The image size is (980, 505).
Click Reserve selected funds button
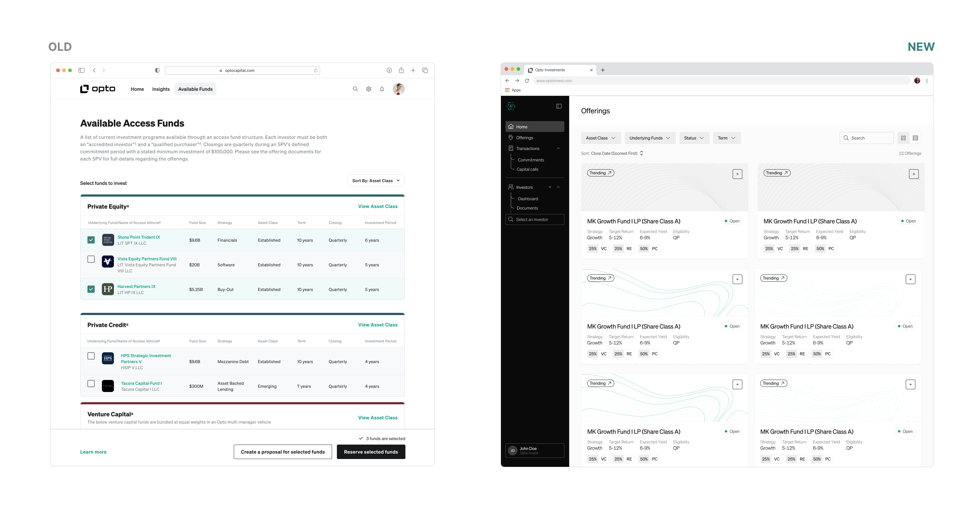pyautogui.click(x=371, y=452)
